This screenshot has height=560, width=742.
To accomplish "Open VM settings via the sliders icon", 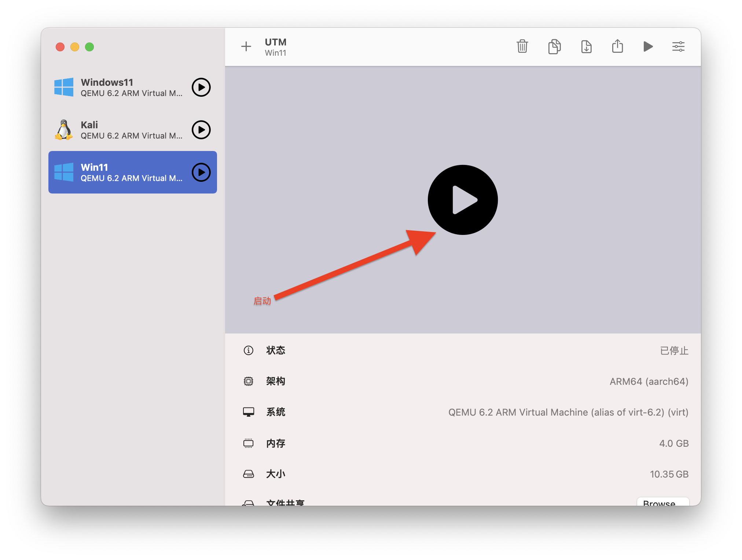I will point(678,47).
